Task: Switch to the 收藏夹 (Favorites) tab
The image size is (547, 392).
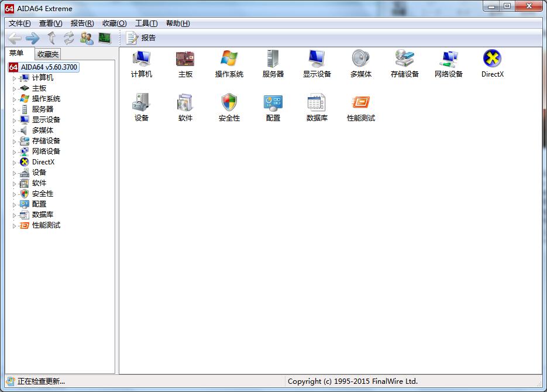Action: (x=46, y=53)
